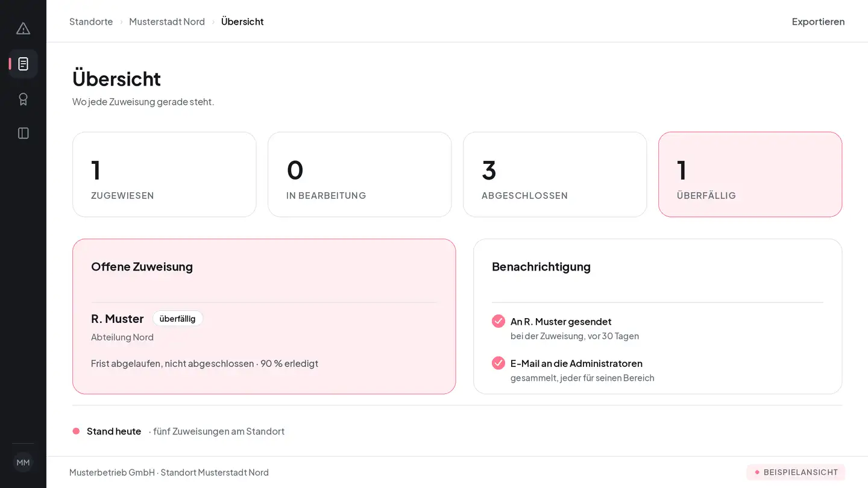
Task: Click the E-Mail an die Administratoren entry
Action: coord(576,363)
